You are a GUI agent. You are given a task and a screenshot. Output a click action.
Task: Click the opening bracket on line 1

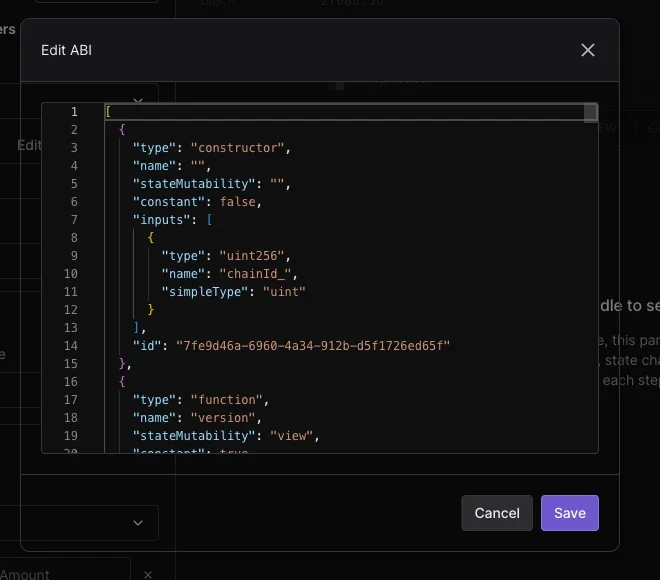108,112
